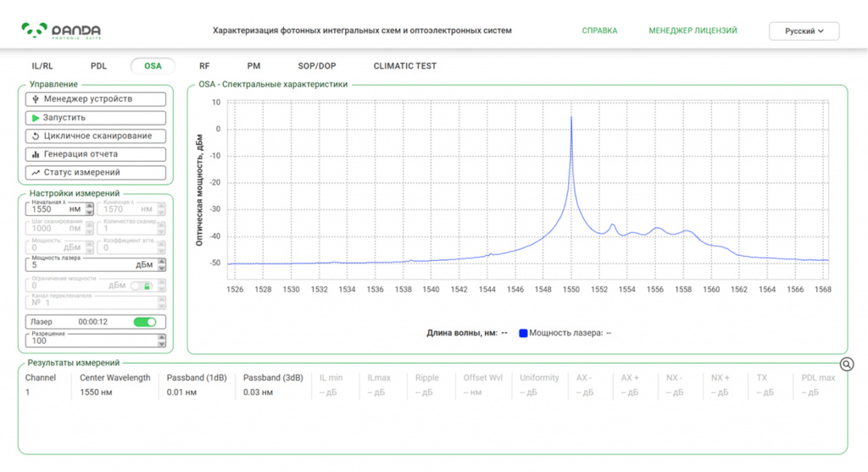Screen dimensions: 868x472
Task: Increase the Мощность лазера value using the stepper
Action: [x=162, y=262]
